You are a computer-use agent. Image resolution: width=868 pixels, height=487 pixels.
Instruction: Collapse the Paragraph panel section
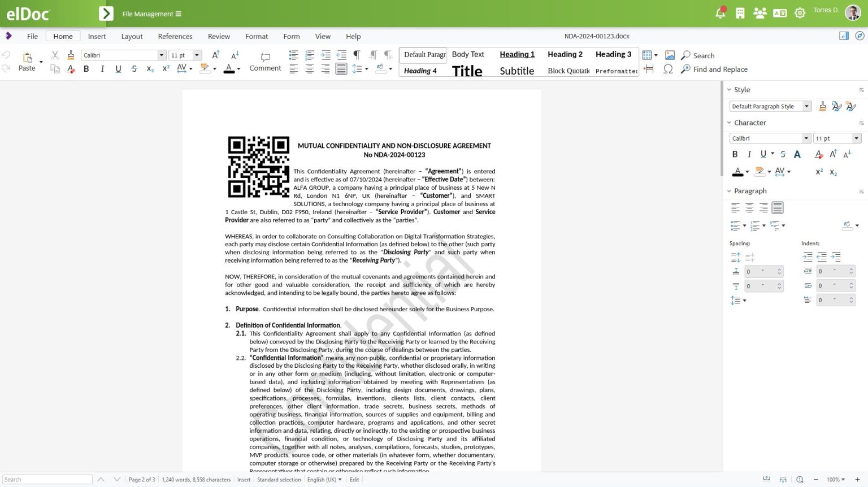point(730,191)
